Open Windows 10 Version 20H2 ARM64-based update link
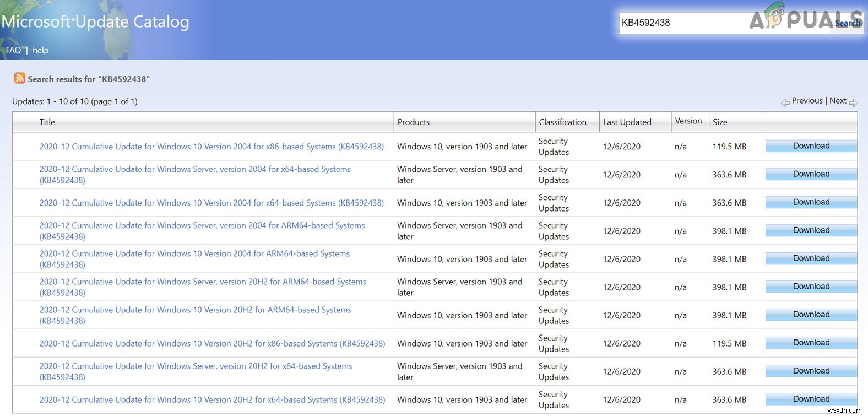Viewport: 868px width, 416px height. tap(195, 315)
